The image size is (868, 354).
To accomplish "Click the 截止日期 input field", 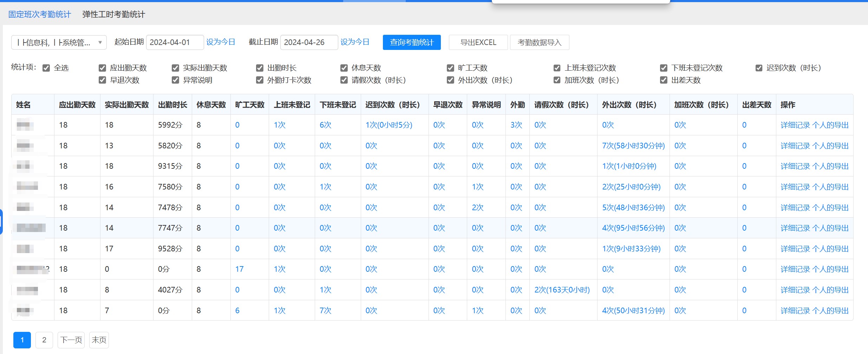I will (309, 42).
